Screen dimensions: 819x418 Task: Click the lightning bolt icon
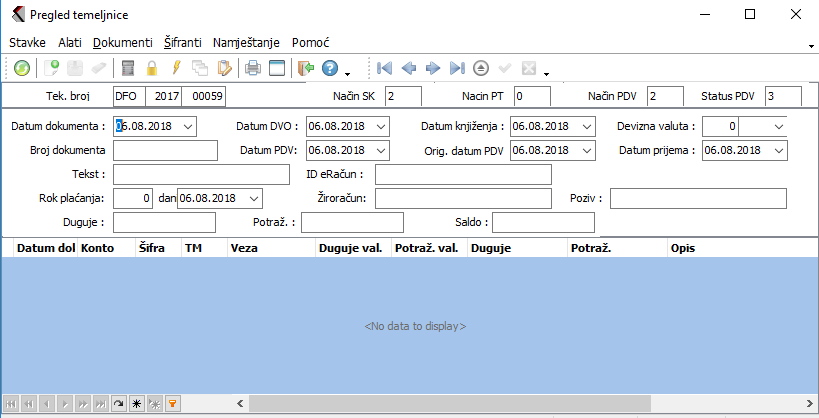point(176,69)
